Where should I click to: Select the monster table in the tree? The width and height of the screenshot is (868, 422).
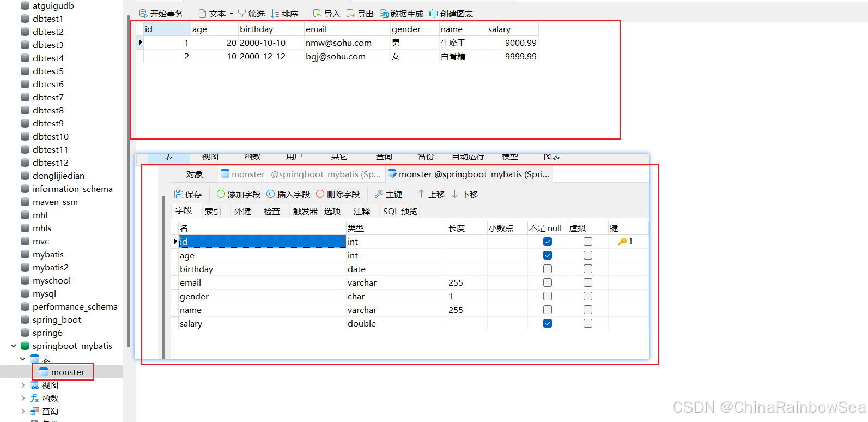point(68,372)
